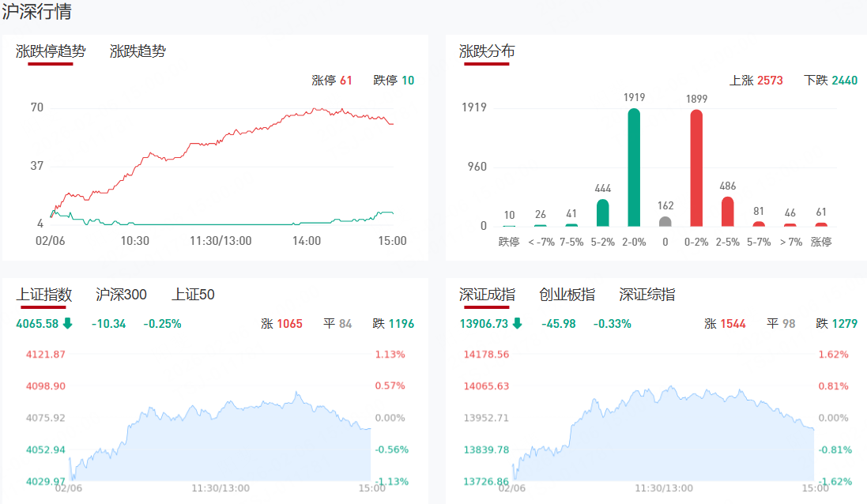The width and height of the screenshot is (867, 504).
Task: Open the 沪深300 index tab
Action: coord(121,295)
